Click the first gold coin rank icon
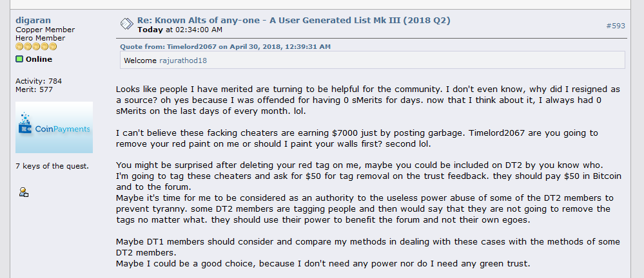 19,46
